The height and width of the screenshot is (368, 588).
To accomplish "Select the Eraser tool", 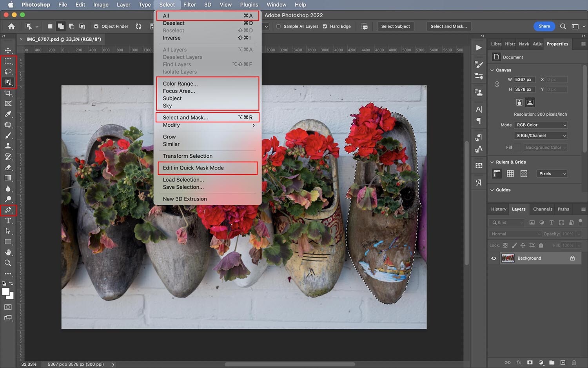I will click(x=8, y=168).
